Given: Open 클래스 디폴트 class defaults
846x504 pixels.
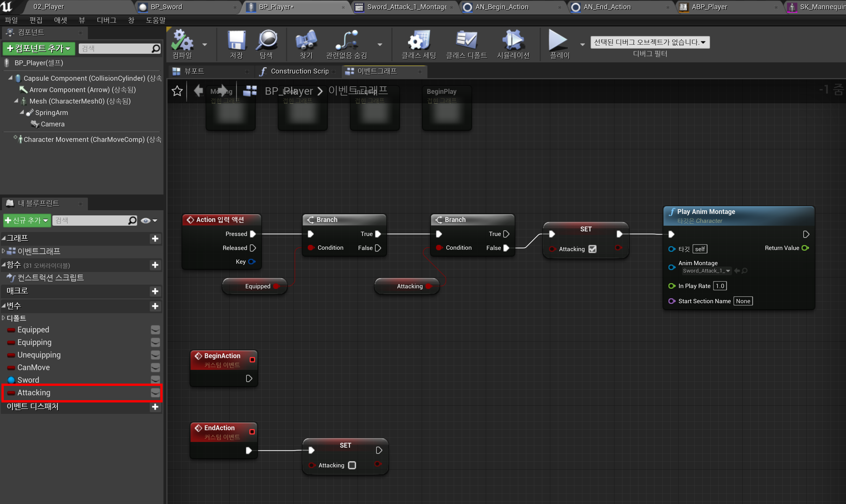Looking at the screenshot, I should (466, 43).
